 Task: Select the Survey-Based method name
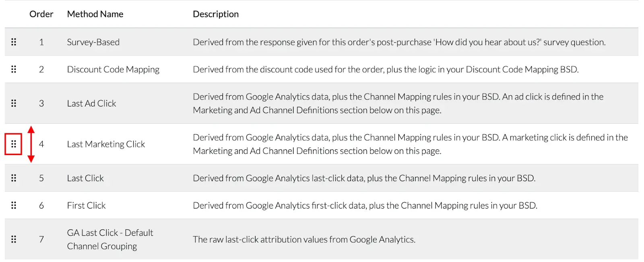(x=93, y=42)
